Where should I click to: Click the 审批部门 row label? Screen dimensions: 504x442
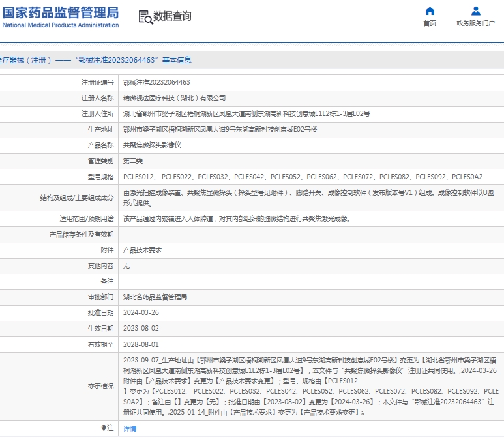(x=100, y=297)
